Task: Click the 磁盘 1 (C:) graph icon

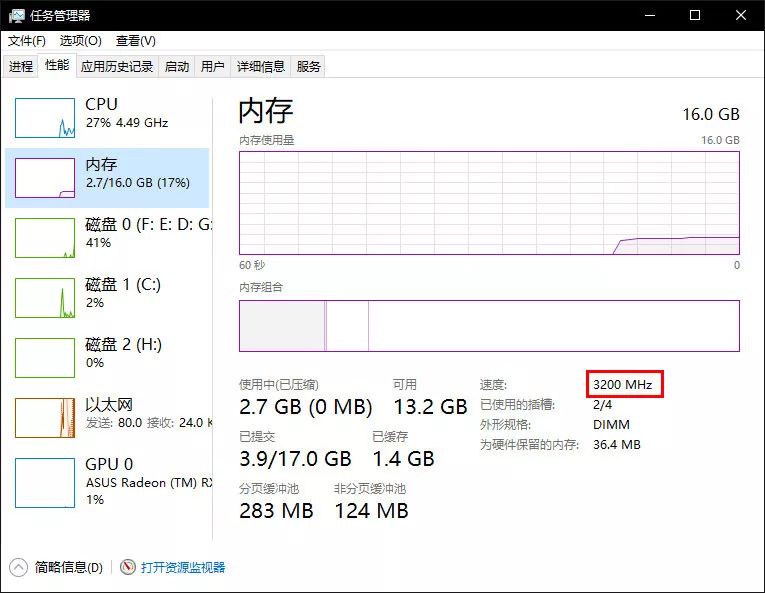Action: (45, 298)
